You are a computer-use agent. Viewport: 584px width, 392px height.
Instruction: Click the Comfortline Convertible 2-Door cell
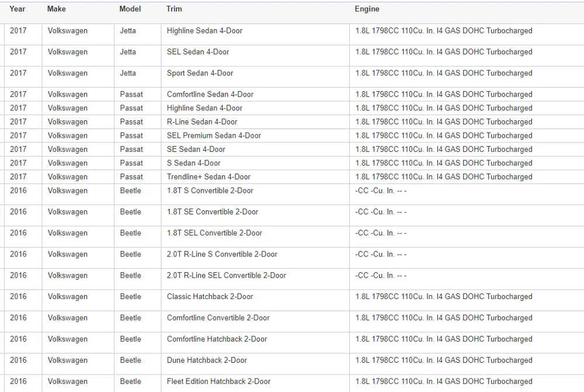tap(218, 318)
